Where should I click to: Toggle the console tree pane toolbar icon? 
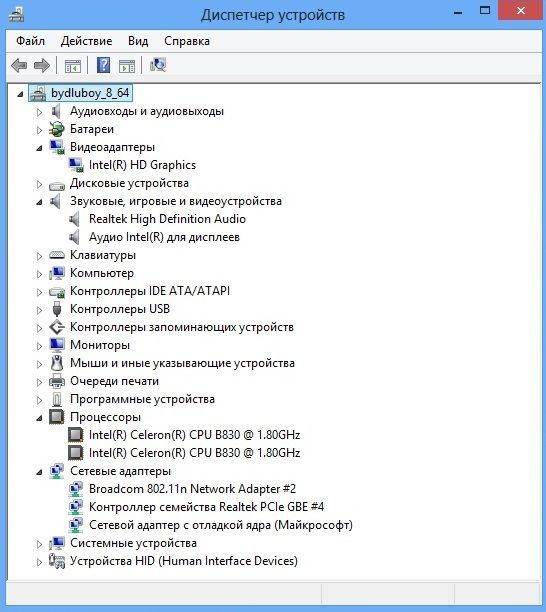(x=73, y=66)
